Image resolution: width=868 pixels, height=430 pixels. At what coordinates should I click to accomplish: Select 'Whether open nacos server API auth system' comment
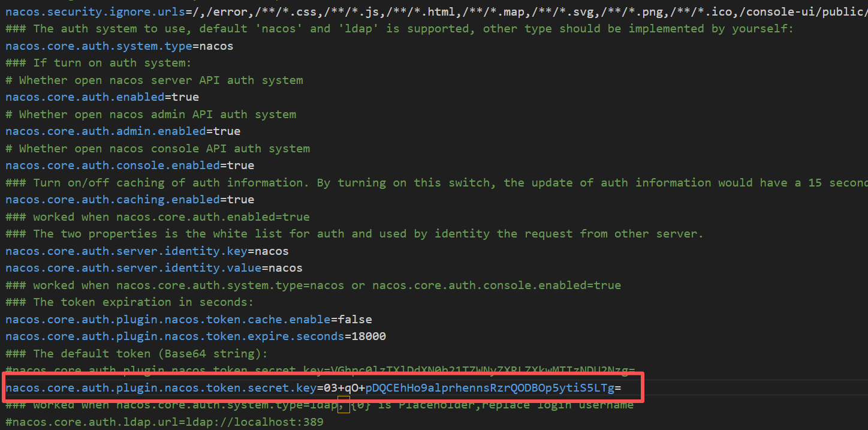154,80
